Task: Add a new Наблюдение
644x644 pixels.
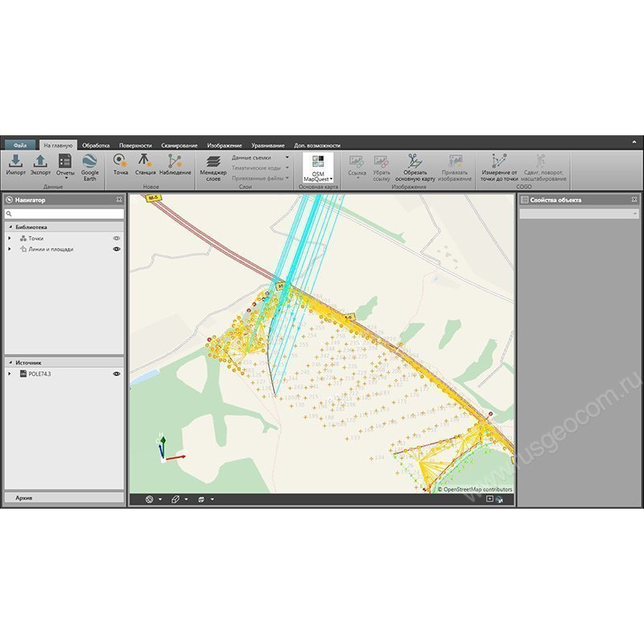Action: tap(173, 167)
